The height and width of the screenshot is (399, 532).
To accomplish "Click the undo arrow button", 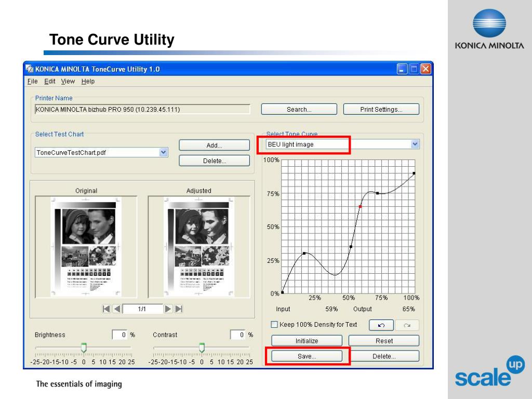I will point(381,325).
